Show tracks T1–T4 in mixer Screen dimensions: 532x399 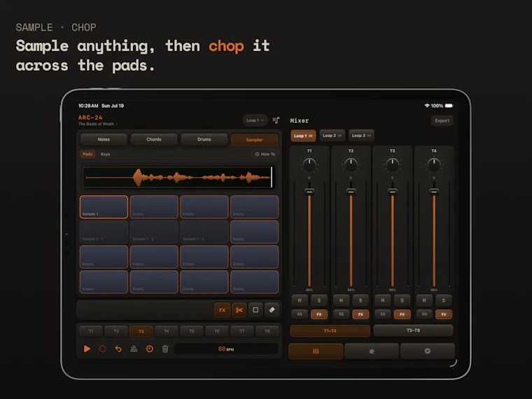coord(330,331)
